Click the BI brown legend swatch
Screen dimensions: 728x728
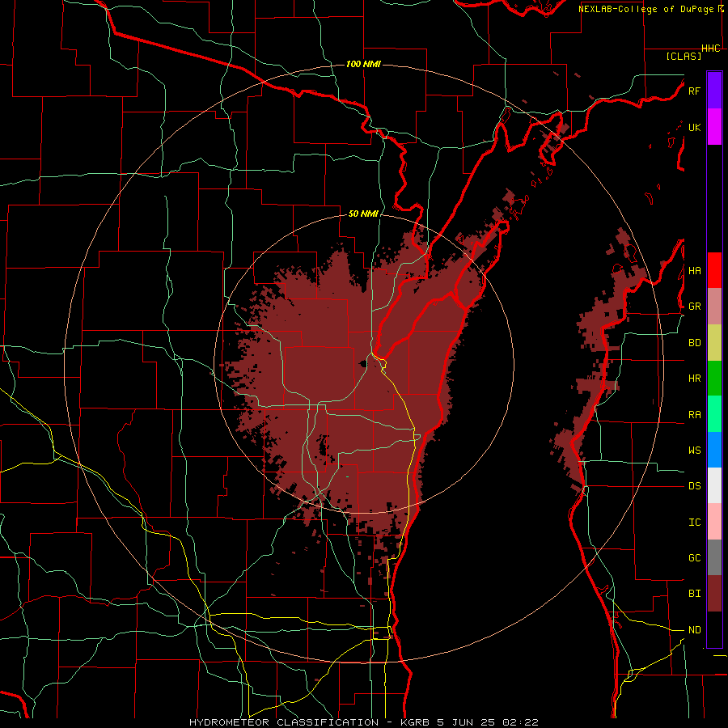click(x=714, y=594)
